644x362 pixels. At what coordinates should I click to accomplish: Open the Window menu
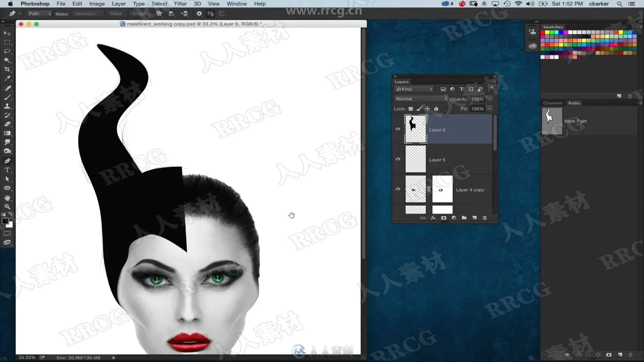tap(237, 4)
